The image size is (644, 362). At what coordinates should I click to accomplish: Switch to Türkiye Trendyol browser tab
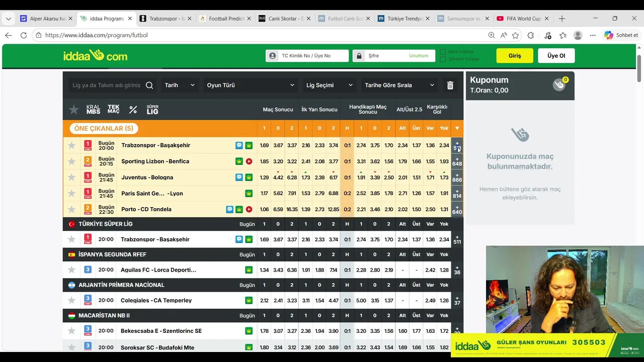pyautogui.click(x=404, y=19)
